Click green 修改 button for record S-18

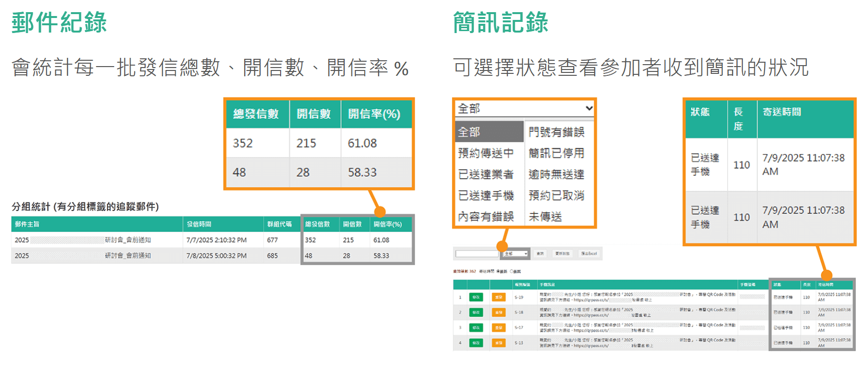476,313
